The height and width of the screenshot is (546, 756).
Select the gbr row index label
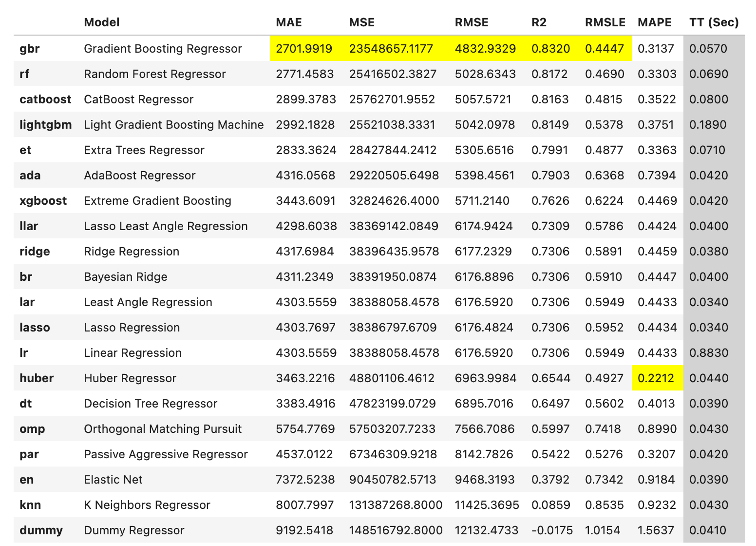coord(30,49)
